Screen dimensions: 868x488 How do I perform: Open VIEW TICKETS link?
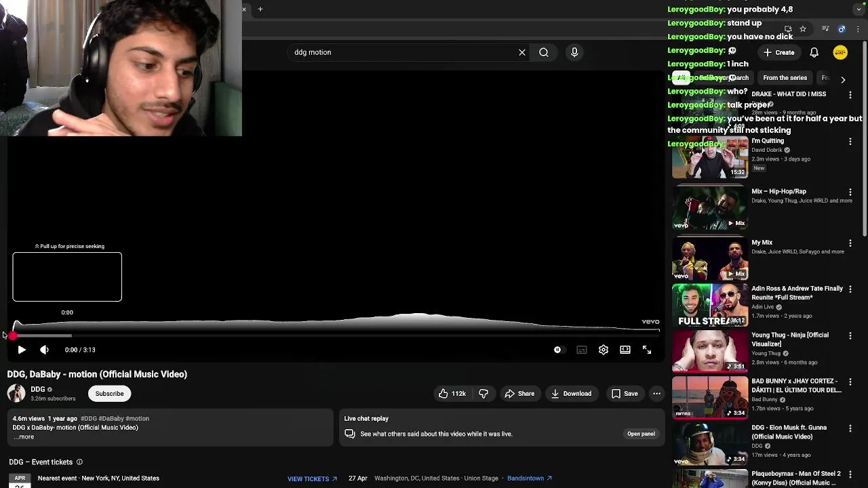coord(312,479)
